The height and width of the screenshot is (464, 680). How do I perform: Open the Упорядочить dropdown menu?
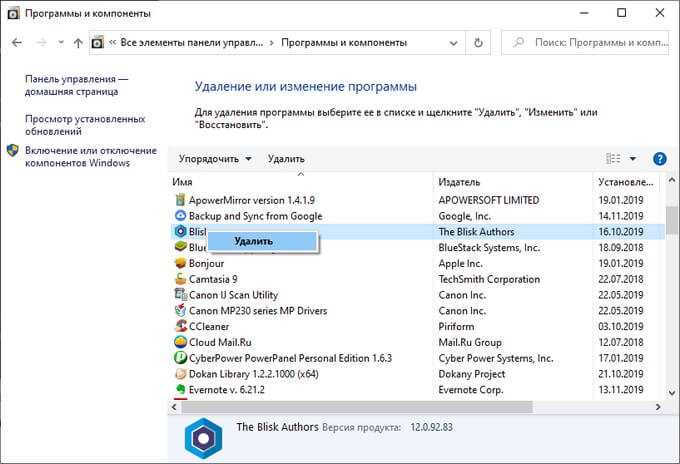click(215, 159)
